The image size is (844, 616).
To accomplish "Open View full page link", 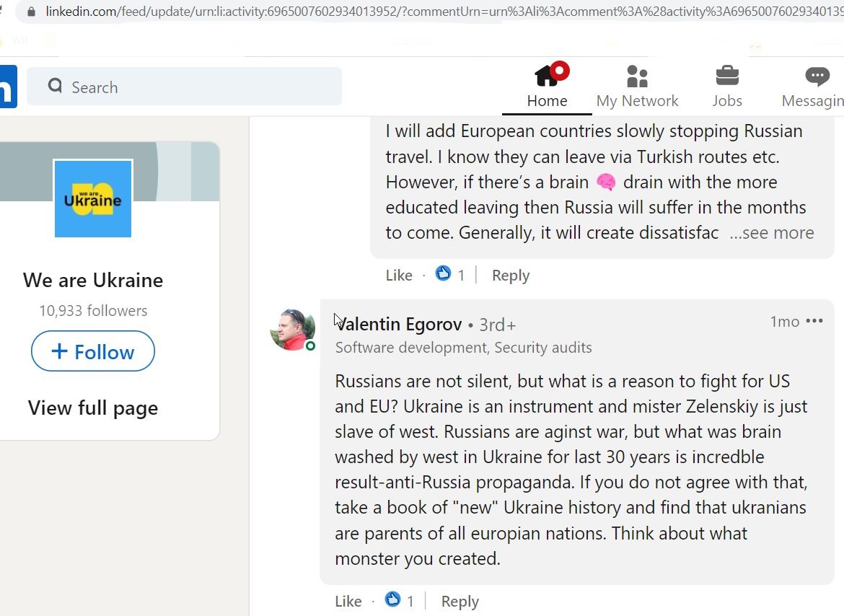I will point(93,408).
